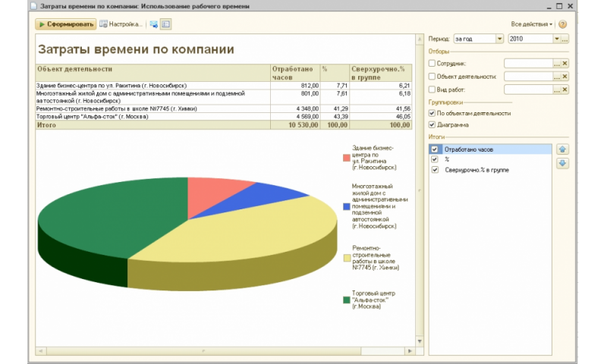
Task: Expand the year 2010 dropdown arrow
Action: point(556,38)
